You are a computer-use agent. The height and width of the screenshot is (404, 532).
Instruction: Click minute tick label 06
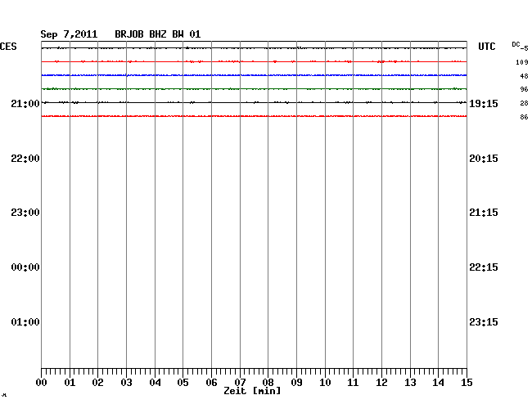(211, 383)
